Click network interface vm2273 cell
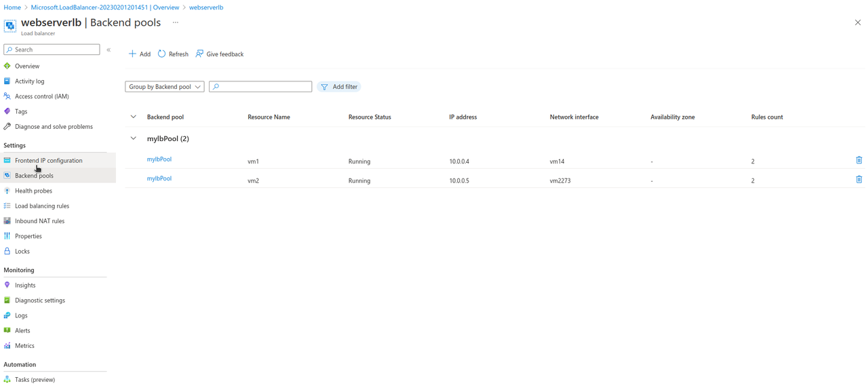The image size is (868, 390). [x=560, y=180]
